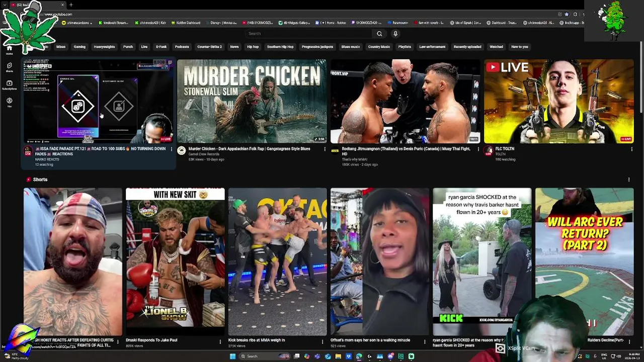Click the YouTube search magnifier button
The width and height of the screenshot is (644, 362).
379,34
